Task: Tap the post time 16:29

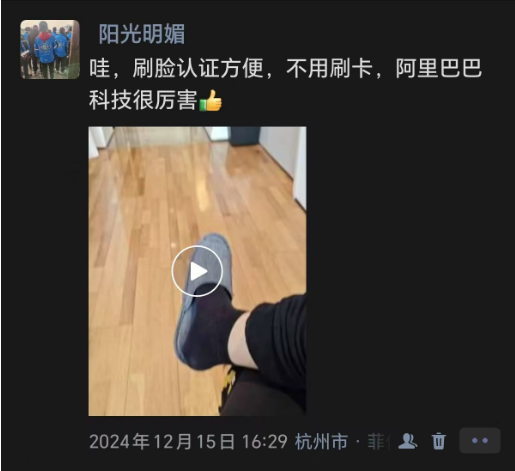Action: pyautogui.click(x=265, y=441)
